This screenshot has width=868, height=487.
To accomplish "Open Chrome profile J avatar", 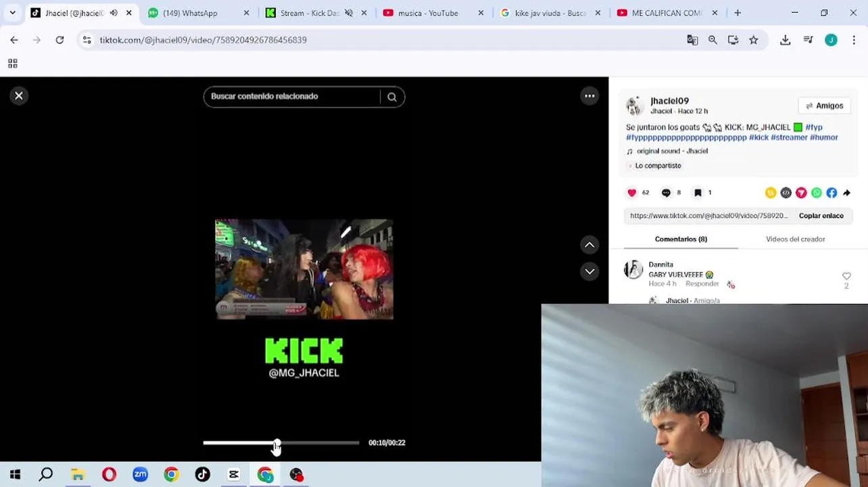I will click(x=831, y=40).
